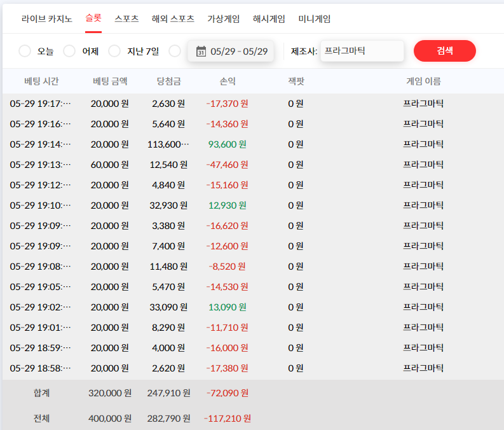
Task: Click the -14,530 원 loss value
Action: (x=228, y=286)
